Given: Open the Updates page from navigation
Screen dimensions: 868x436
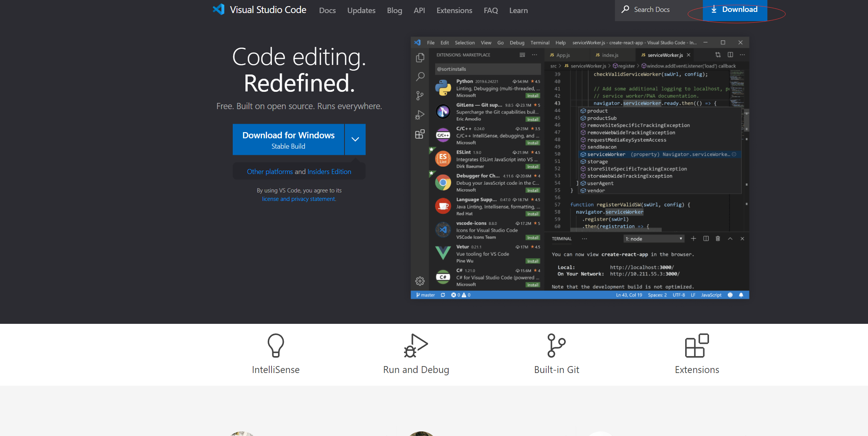Looking at the screenshot, I should tap(361, 10).
